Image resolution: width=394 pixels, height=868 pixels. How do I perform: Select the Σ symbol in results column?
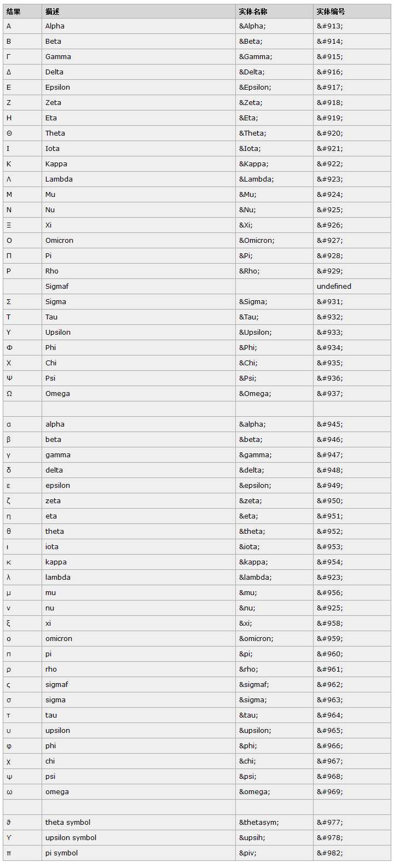click(x=9, y=302)
